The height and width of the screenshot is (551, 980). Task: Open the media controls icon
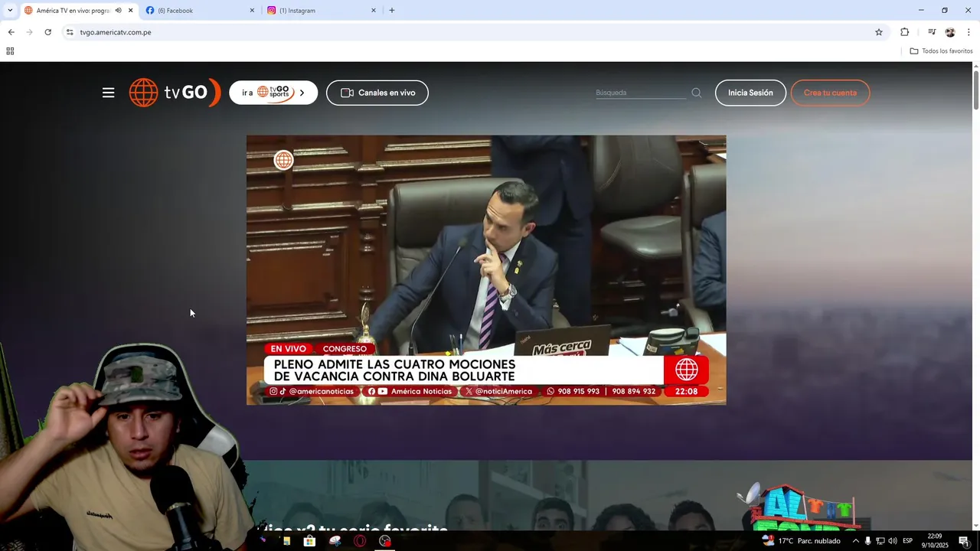tap(931, 32)
